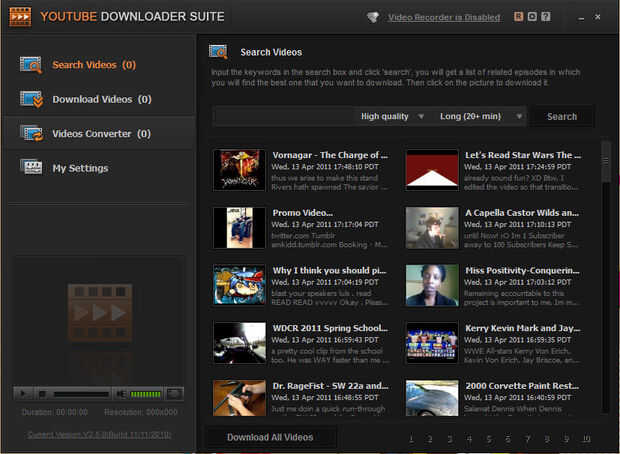Click the Search Videos header icon
The height and width of the screenshot is (454, 620).
(x=218, y=52)
